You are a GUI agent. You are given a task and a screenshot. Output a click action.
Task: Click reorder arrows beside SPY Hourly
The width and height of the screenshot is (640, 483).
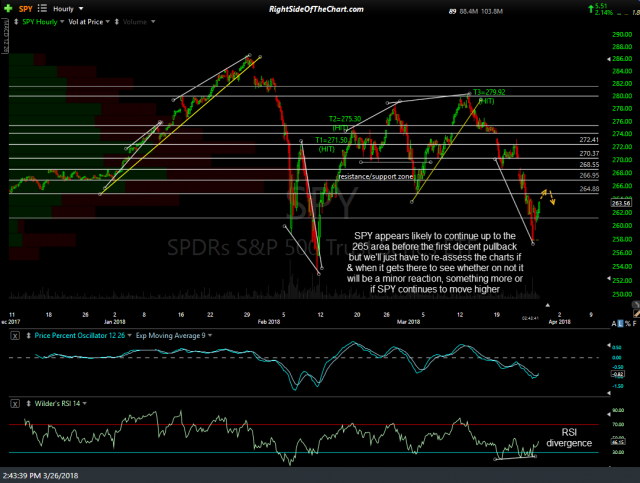16,22
